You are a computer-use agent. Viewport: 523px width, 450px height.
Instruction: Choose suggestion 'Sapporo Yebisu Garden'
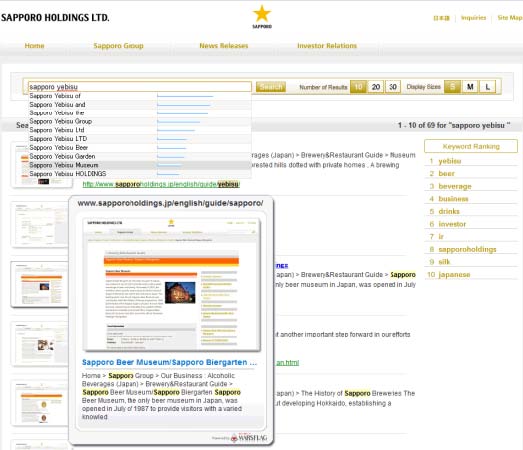[x=140, y=156]
